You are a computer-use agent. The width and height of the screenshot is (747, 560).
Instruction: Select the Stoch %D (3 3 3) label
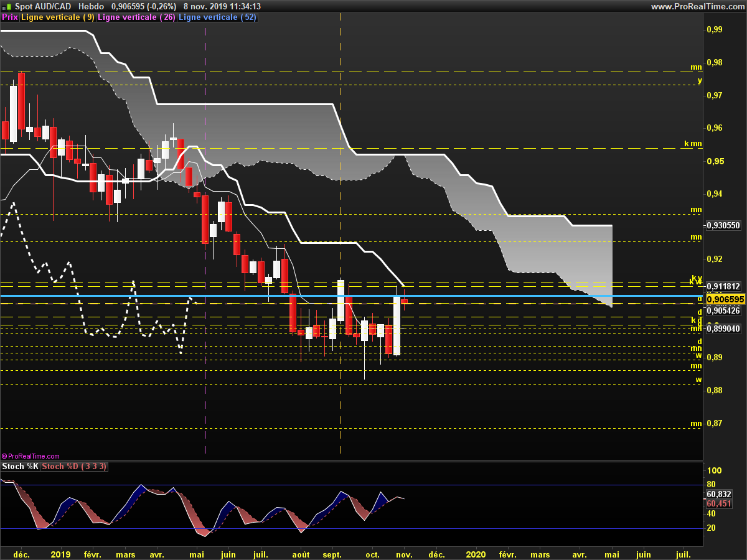tap(74, 466)
